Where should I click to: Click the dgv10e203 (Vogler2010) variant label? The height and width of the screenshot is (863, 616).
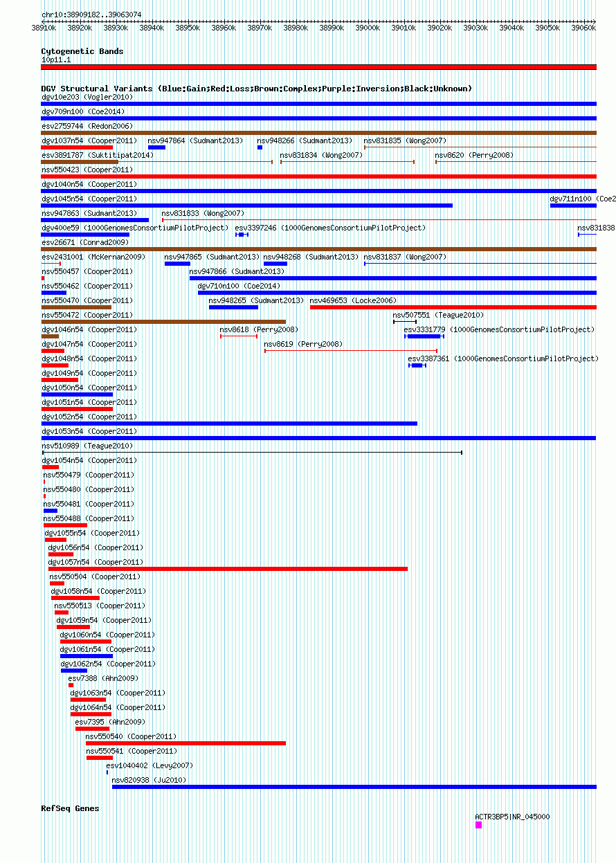pos(87,97)
